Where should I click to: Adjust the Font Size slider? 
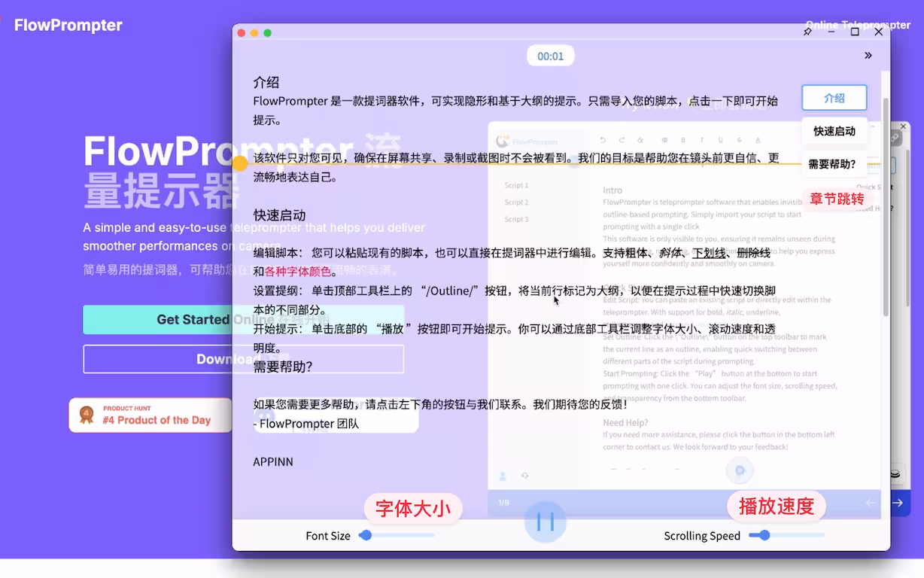click(397, 535)
